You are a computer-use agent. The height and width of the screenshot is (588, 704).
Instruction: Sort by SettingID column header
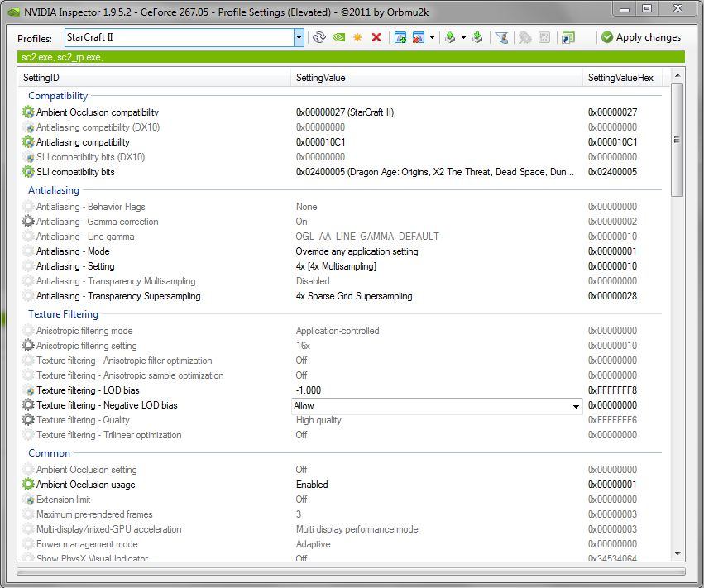coord(154,78)
